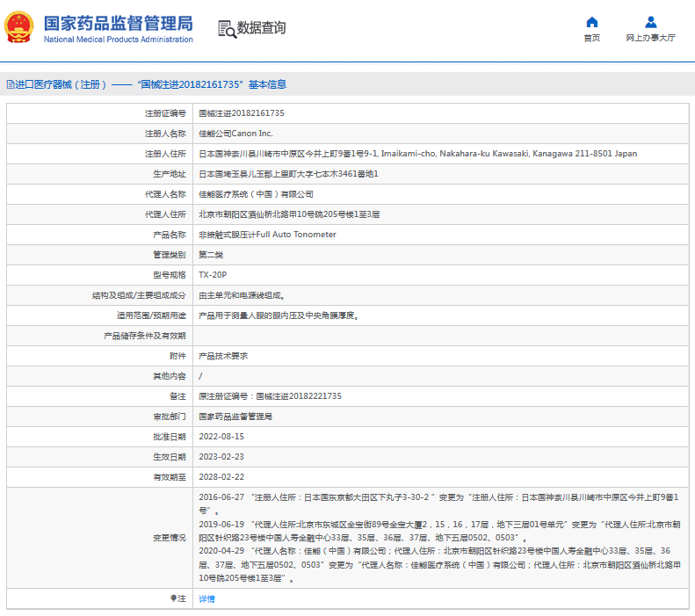Click the 产品储存条件及有效期 label
695x616 pixels.
click(x=145, y=336)
